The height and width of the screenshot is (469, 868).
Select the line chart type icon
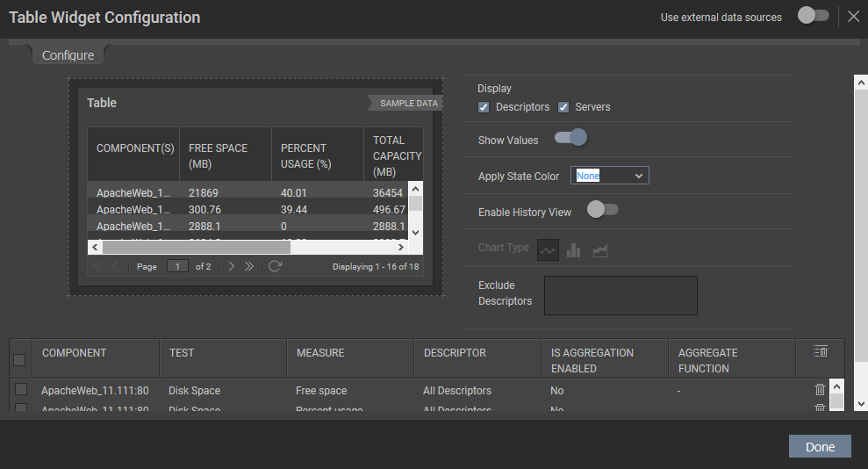[x=548, y=250]
